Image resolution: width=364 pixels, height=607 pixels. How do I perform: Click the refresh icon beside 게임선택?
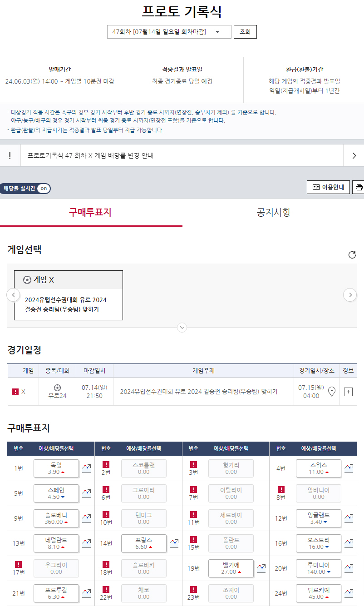(x=352, y=254)
